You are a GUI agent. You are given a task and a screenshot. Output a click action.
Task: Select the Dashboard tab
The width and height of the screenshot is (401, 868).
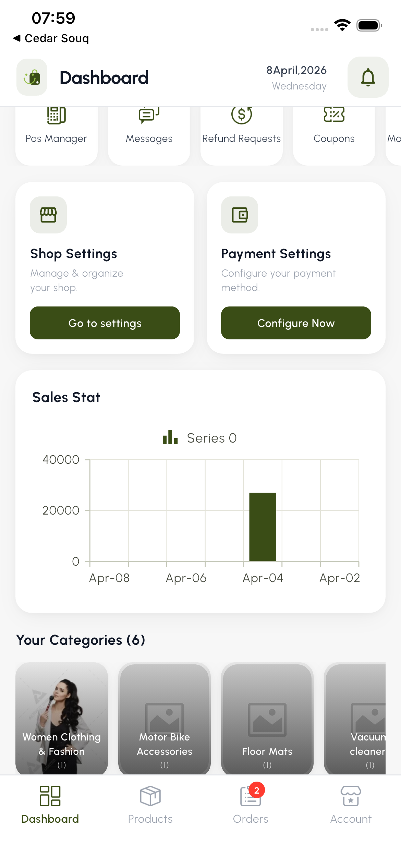pyautogui.click(x=50, y=804)
